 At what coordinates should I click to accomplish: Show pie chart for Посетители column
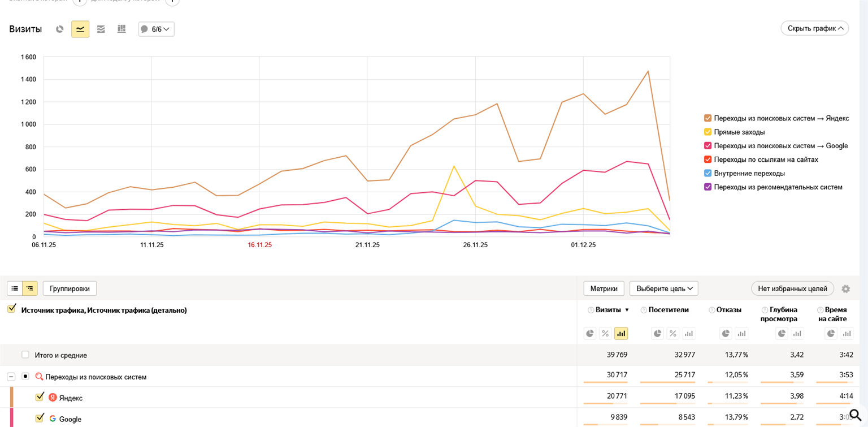point(658,334)
